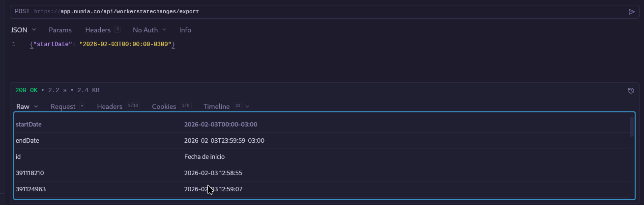Expand the No Auth dropdown
The height and width of the screenshot is (205, 644).
149,30
